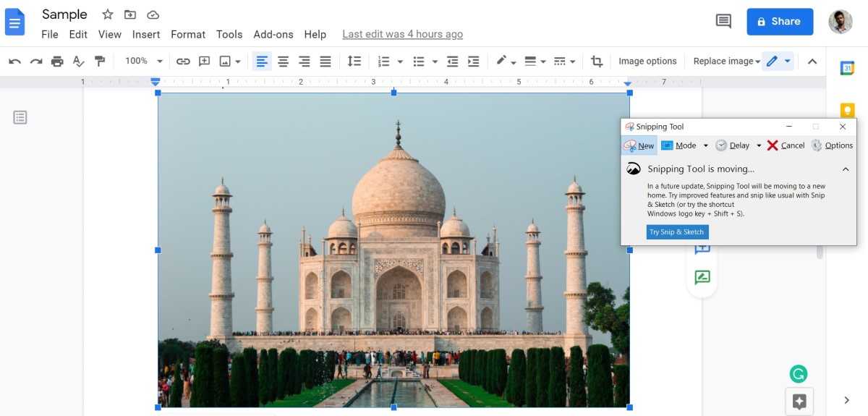This screenshot has width=868, height=416.
Task: Click the Try Snip & Sketch button
Action: click(677, 232)
